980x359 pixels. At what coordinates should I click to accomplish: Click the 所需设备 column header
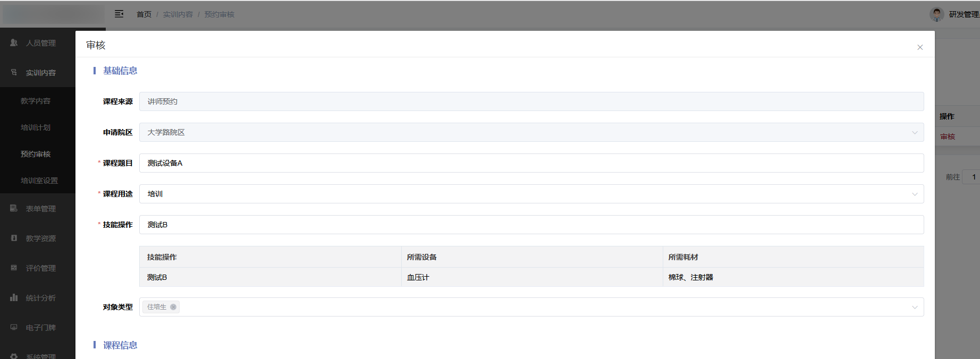click(532, 257)
